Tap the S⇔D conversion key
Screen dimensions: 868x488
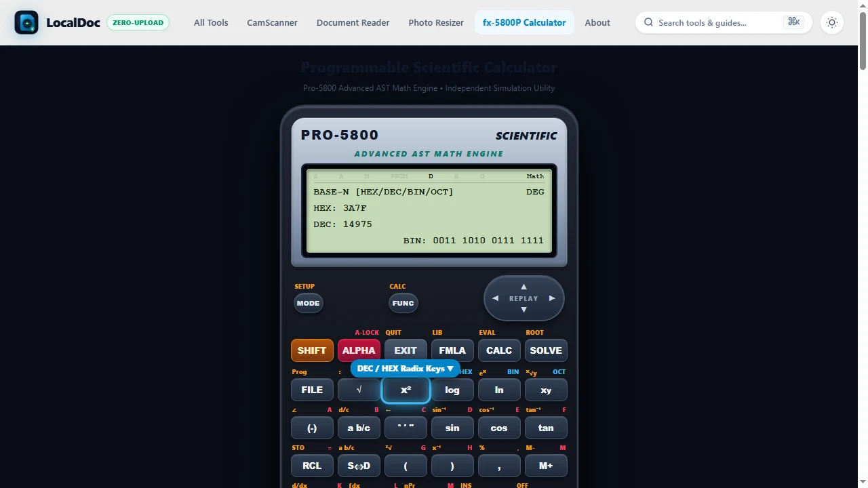coord(359,466)
